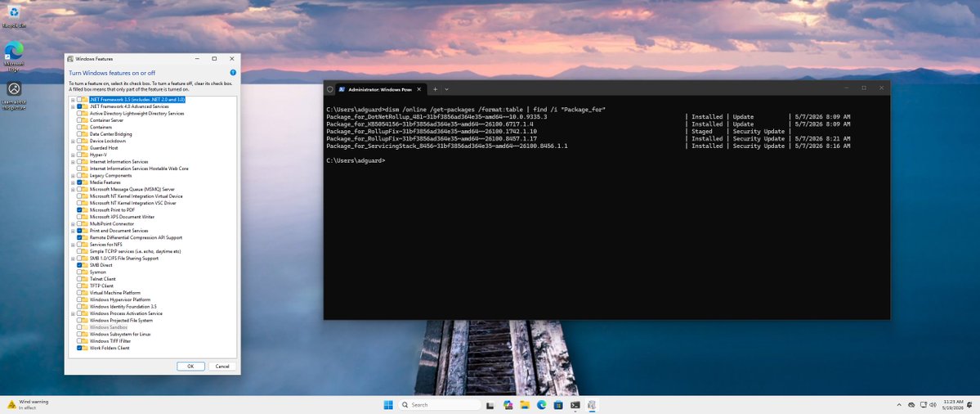The image size is (980, 414).
Task: Select the Guarded Host row
Action: coord(102,147)
